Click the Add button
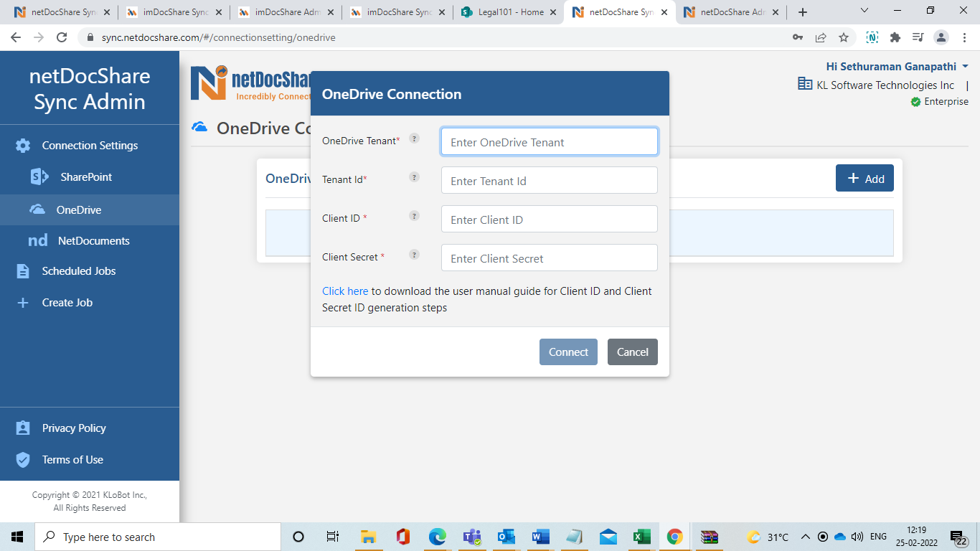 [x=864, y=178]
